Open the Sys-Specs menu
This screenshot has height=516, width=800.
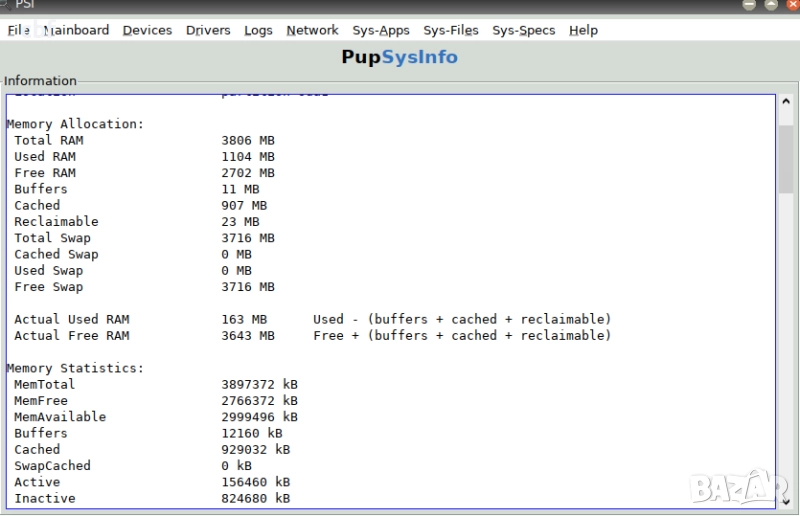[523, 30]
